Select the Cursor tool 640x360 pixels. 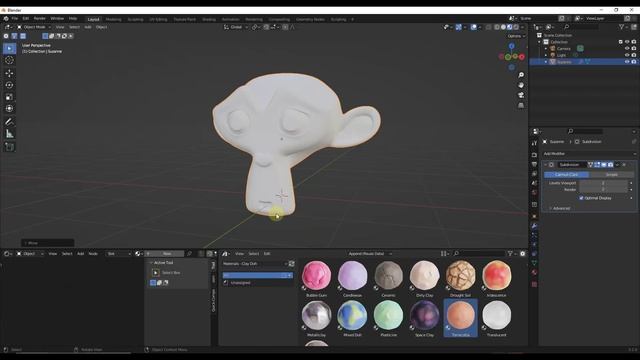click(9, 60)
